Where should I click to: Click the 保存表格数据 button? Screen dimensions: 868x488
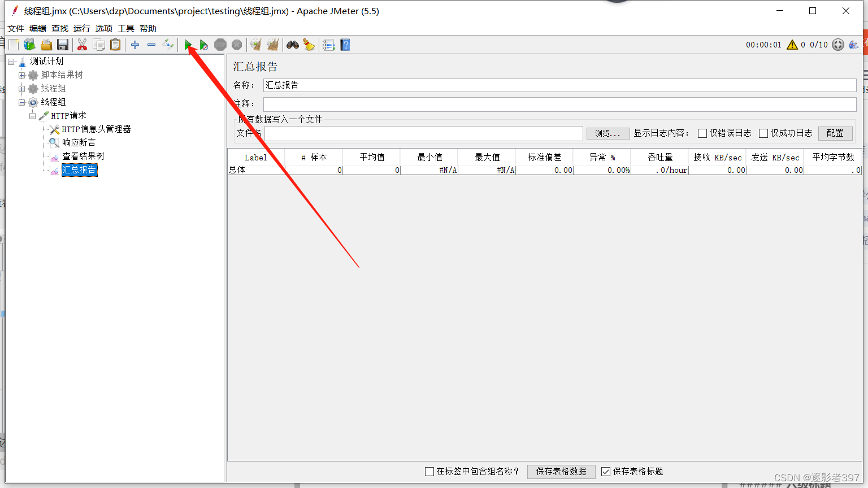click(x=561, y=472)
